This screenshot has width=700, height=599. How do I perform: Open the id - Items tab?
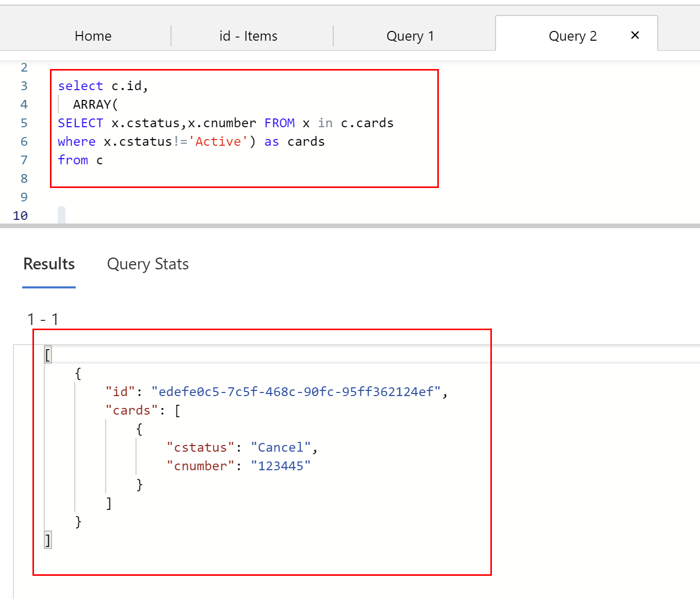coord(248,36)
